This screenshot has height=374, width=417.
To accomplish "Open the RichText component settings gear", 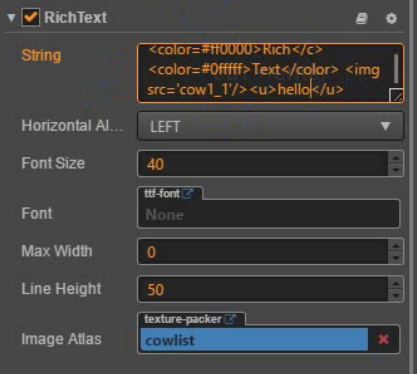I will 391,18.
